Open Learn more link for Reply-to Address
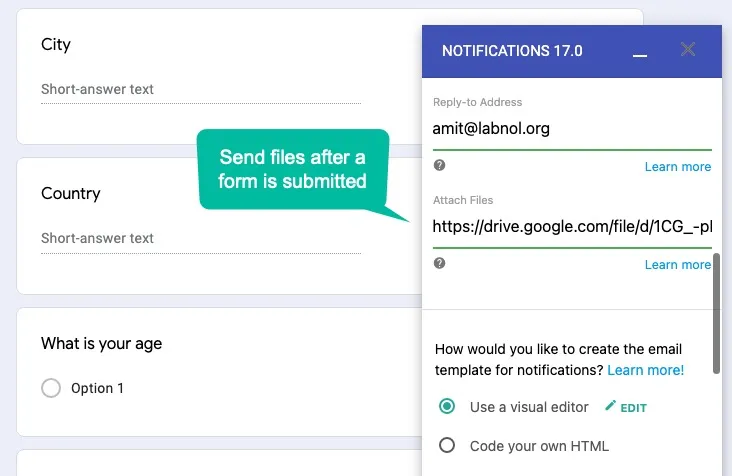 click(x=678, y=167)
